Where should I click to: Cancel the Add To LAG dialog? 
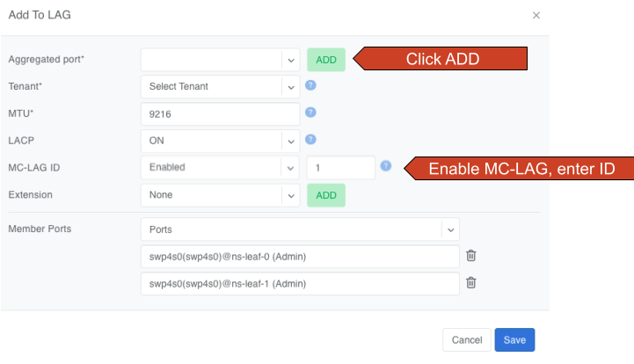tap(467, 340)
